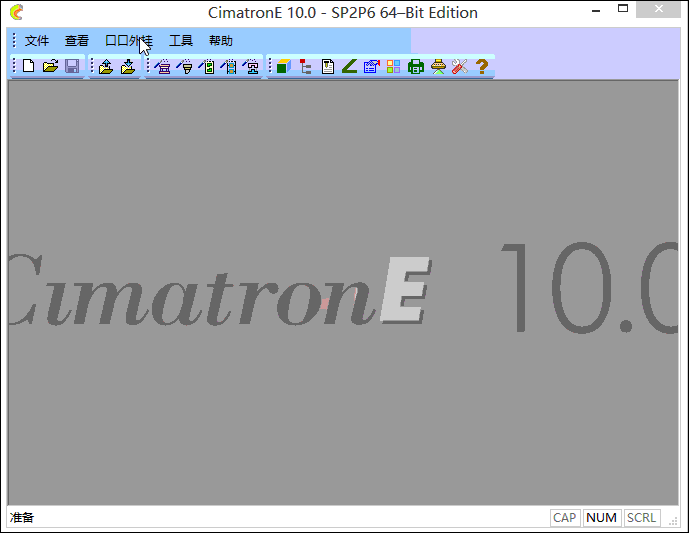
Task: Click the brown question mark help icon
Action: click(x=482, y=66)
